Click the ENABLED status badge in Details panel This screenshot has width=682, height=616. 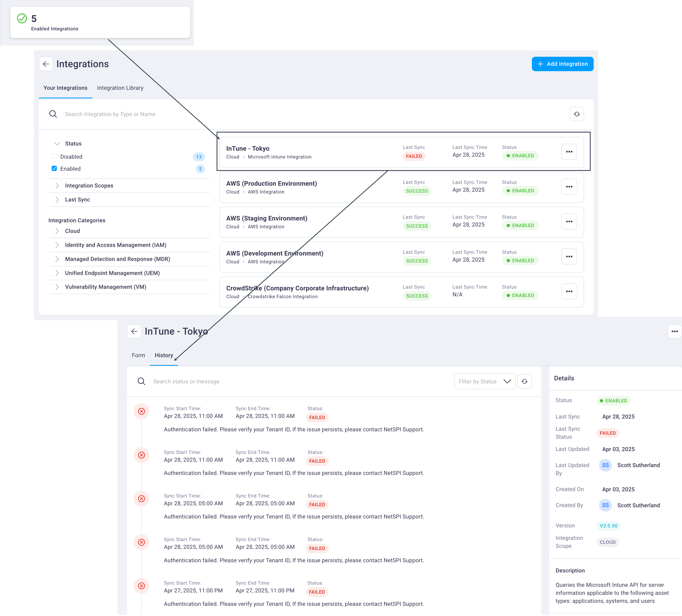tap(613, 401)
